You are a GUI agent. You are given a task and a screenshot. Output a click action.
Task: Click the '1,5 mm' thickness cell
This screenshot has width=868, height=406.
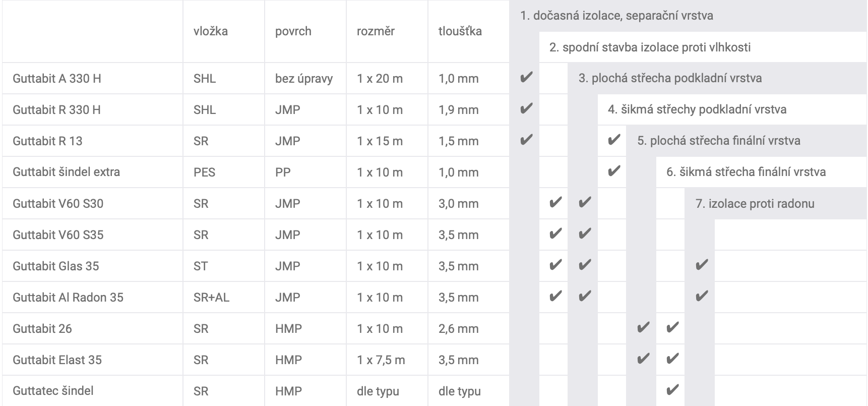(x=459, y=141)
